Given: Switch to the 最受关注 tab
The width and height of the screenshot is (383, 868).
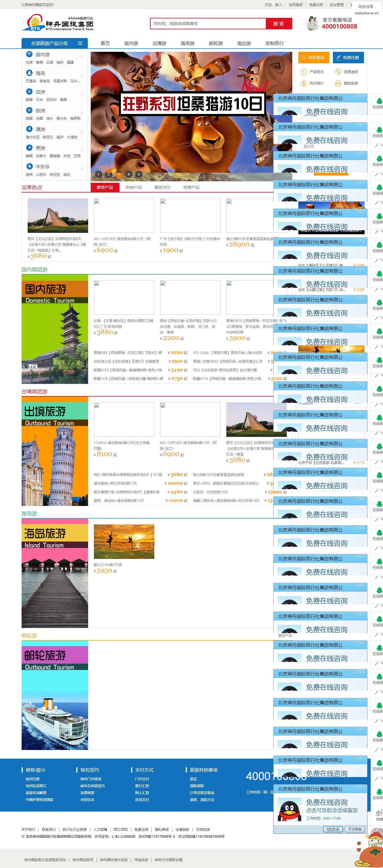Looking at the screenshot, I should 162,187.
